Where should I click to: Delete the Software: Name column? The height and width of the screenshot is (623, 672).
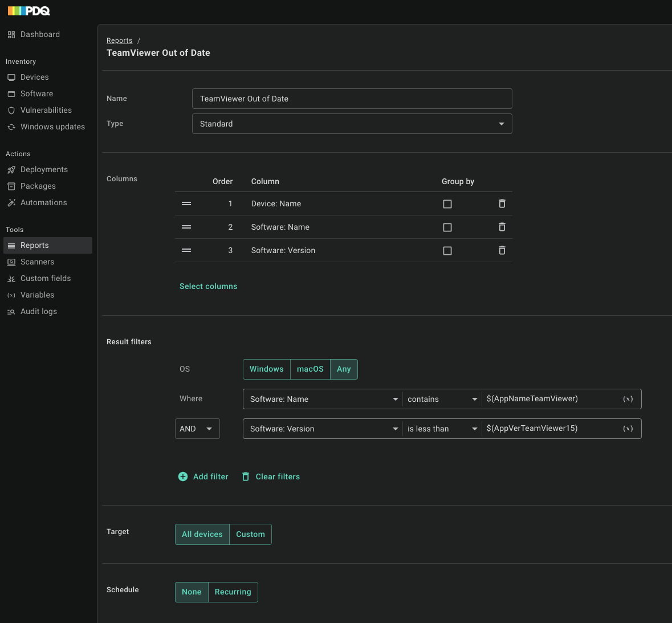tap(502, 227)
